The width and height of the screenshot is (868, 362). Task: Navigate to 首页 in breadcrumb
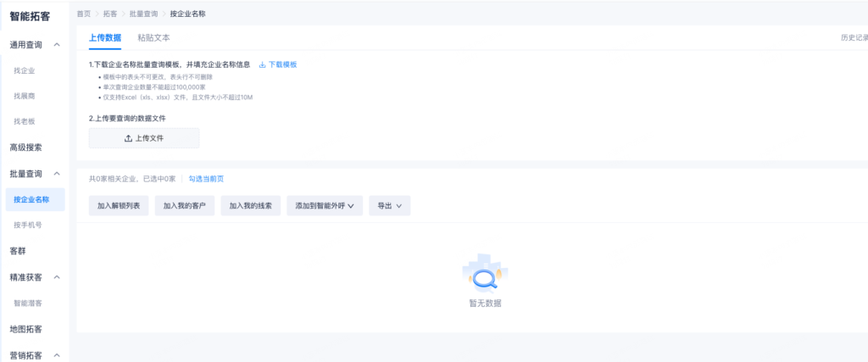83,14
